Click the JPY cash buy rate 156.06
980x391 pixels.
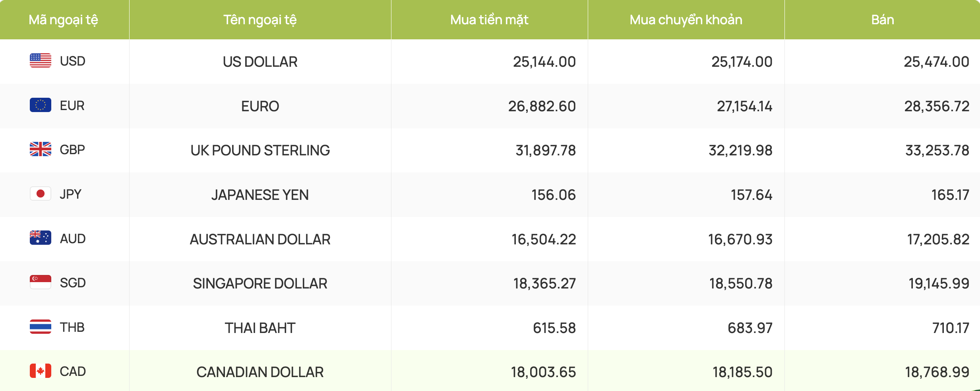[554, 195]
